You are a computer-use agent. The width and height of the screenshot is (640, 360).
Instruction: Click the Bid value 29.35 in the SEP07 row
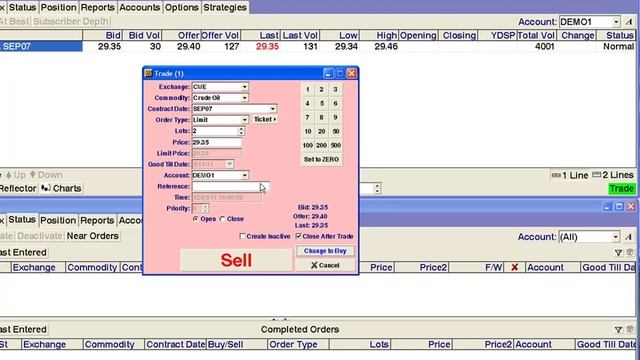coord(109,47)
